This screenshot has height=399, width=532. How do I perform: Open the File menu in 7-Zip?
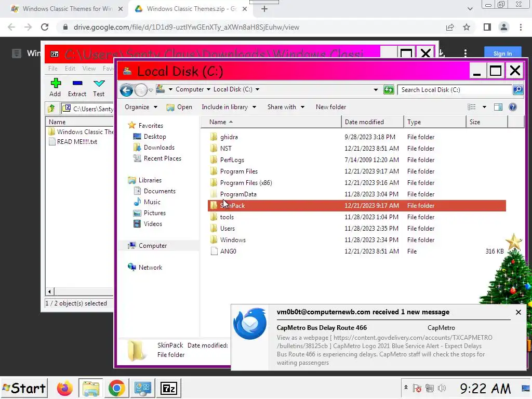tap(52, 69)
